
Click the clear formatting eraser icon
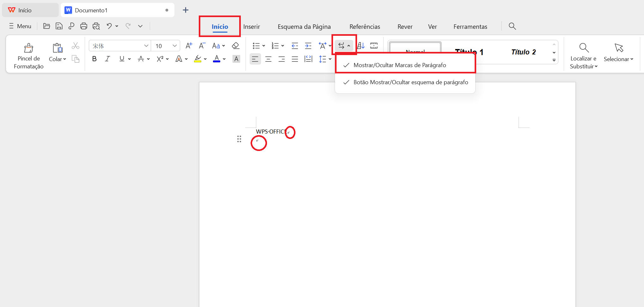click(x=235, y=46)
